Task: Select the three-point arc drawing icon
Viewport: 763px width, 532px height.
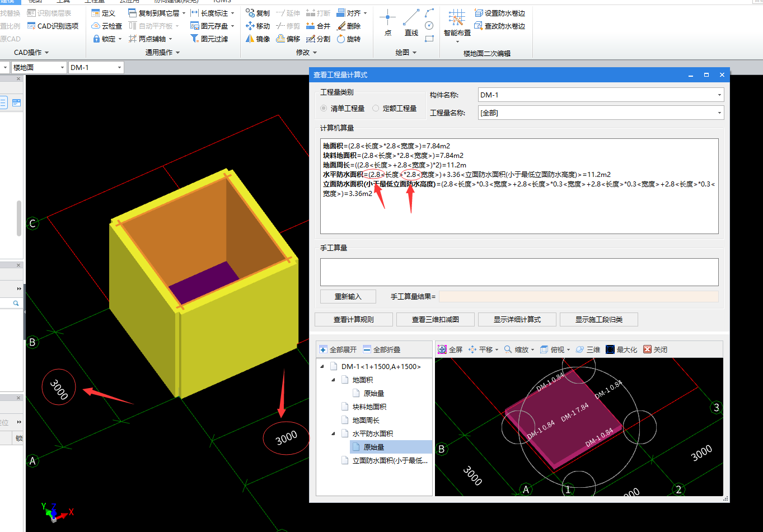Action: pyautogui.click(x=429, y=12)
